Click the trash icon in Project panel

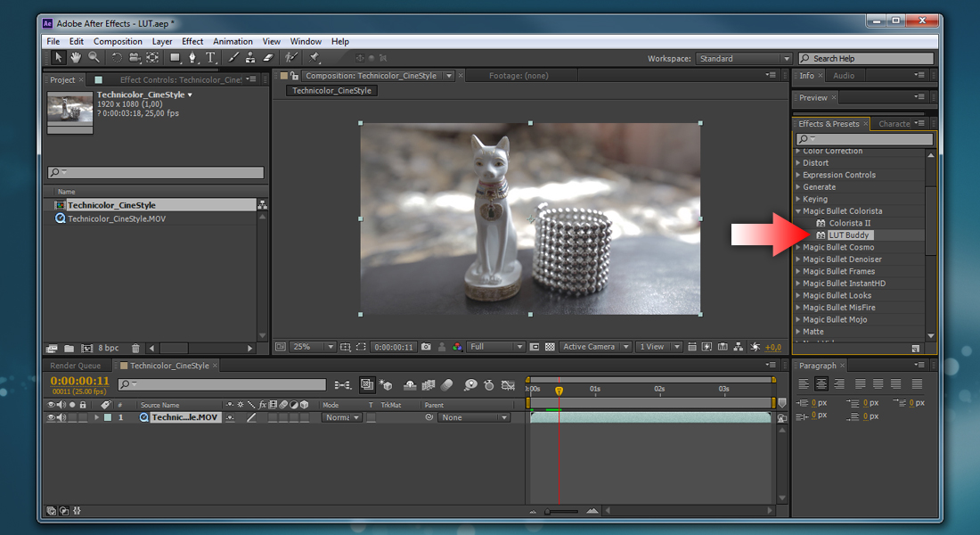tap(135, 348)
